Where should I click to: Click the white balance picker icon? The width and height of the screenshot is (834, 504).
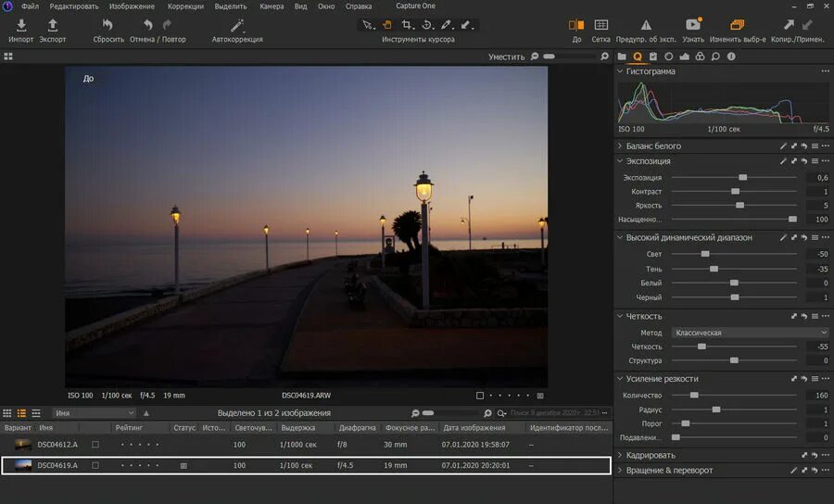pos(783,146)
